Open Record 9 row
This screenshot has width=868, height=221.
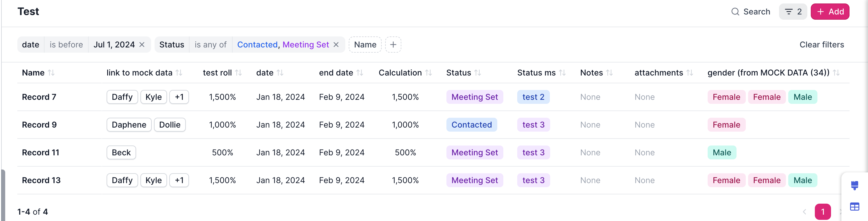pyautogui.click(x=39, y=125)
